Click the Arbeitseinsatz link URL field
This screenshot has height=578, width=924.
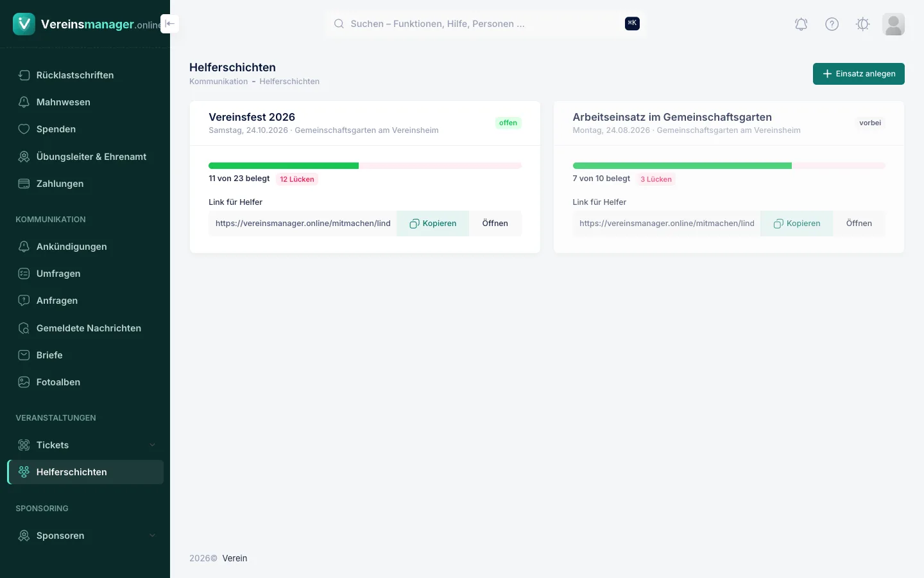point(667,223)
